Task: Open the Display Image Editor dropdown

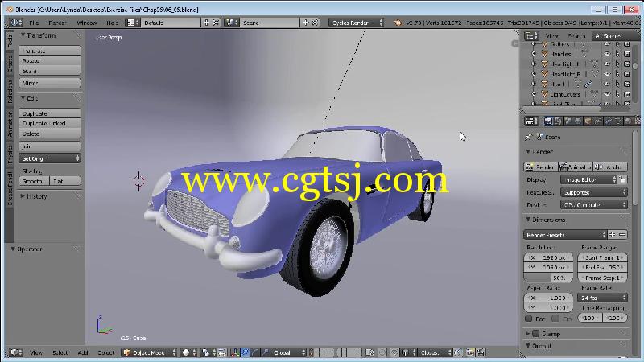Action: [x=589, y=179]
